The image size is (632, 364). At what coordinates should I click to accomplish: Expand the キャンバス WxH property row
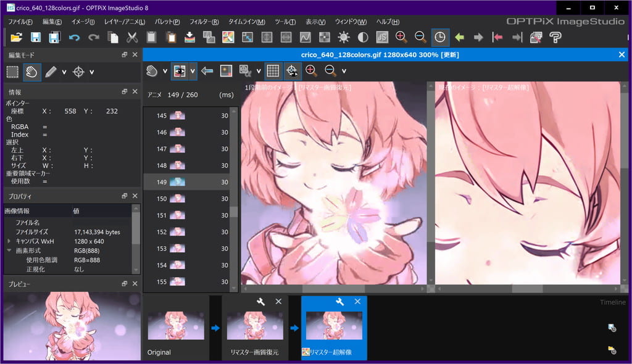(9, 241)
